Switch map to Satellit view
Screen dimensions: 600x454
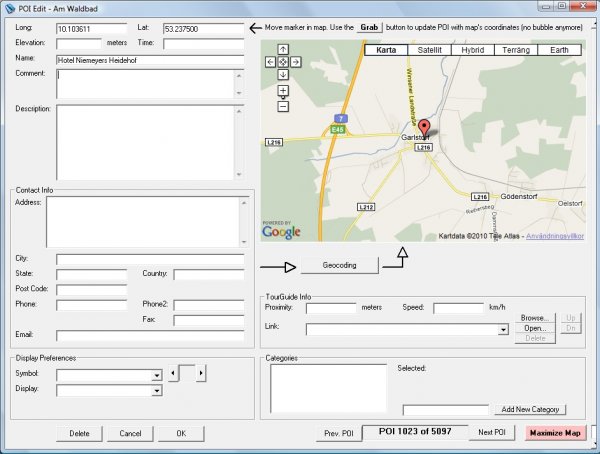429,50
